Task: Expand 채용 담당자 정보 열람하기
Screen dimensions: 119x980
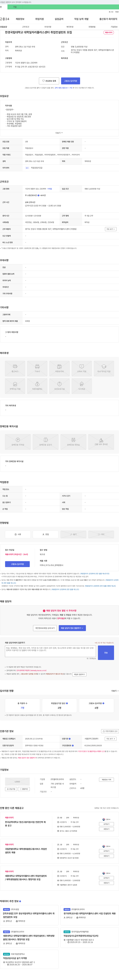Action: (72, 628)
